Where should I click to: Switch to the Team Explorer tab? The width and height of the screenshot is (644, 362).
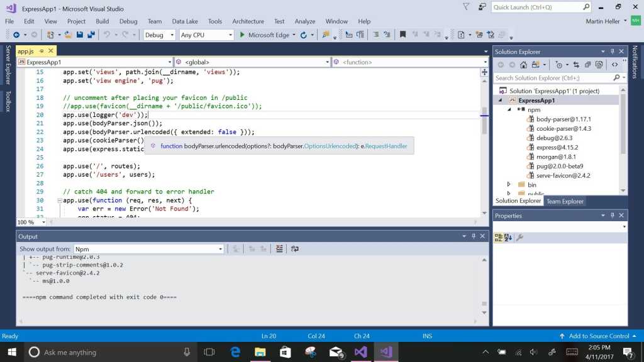click(x=564, y=200)
